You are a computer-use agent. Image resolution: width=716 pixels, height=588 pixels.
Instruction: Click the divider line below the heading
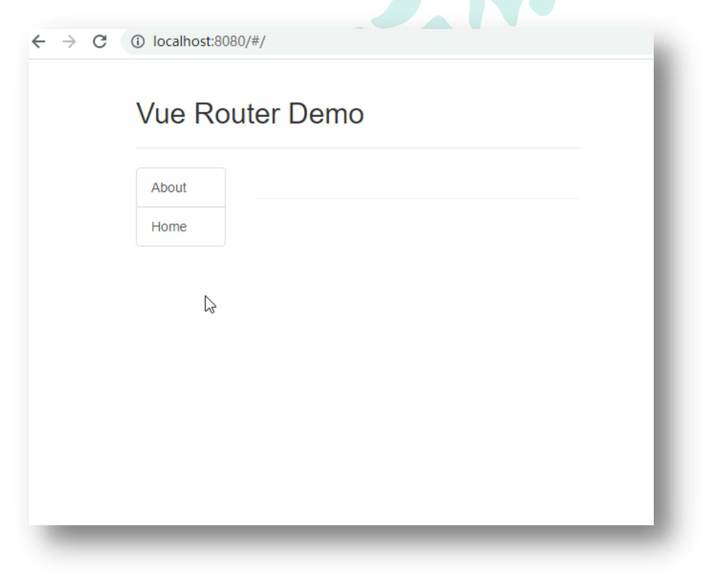358,148
